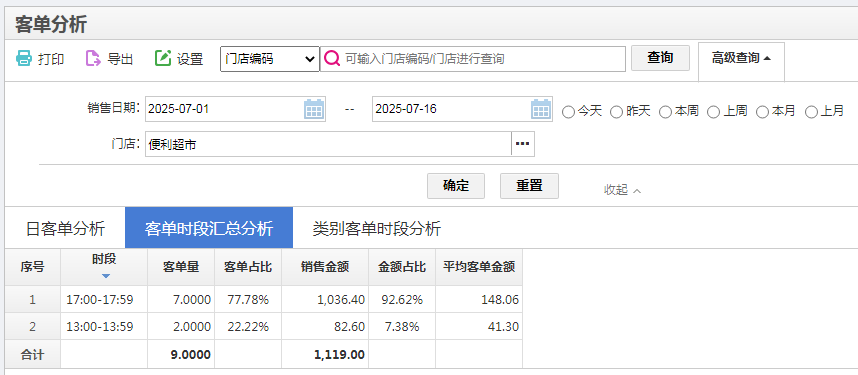
Task: Click the 查询 button
Action: pyautogui.click(x=660, y=57)
